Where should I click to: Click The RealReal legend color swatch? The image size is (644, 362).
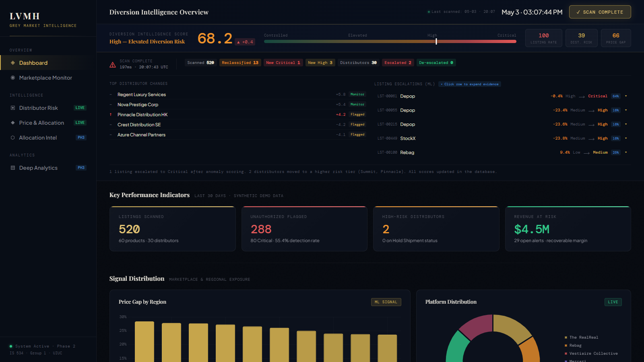coord(566,337)
